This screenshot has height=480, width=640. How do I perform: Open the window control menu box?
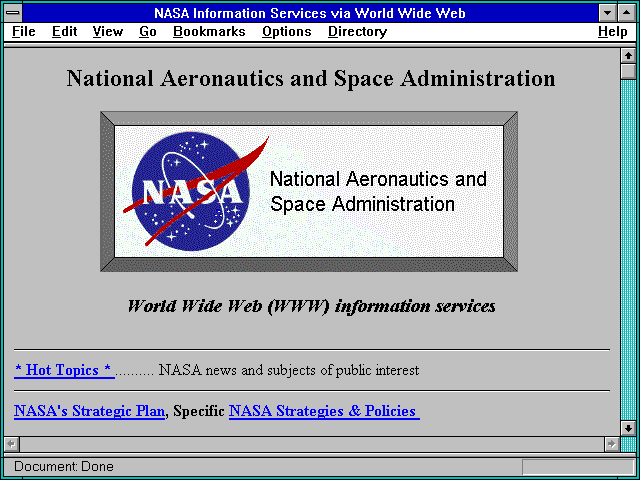(x=13, y=13)
